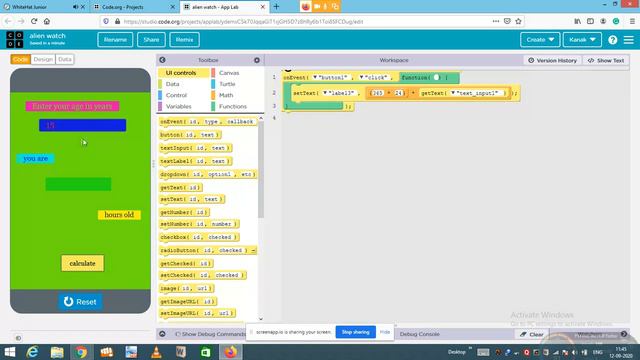Close the alien watch - App Lab tab

pos(262,7)
